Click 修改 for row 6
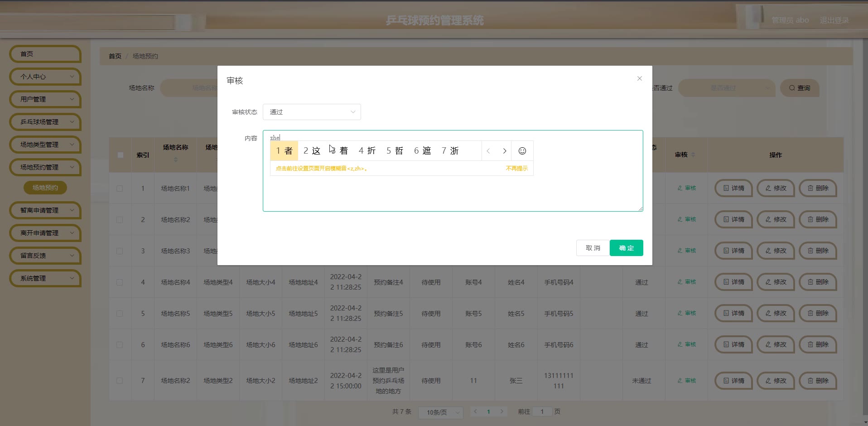 click(776, 344)
